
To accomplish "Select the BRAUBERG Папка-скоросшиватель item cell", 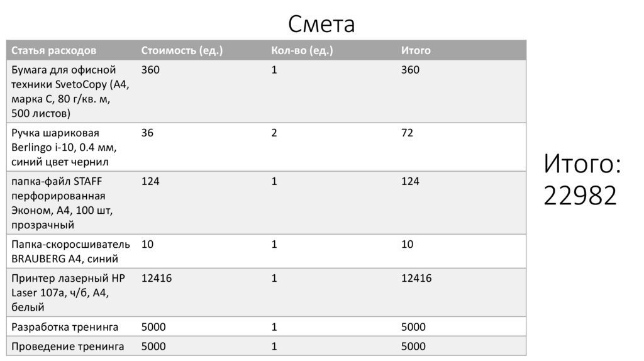I will click(70, 251).
